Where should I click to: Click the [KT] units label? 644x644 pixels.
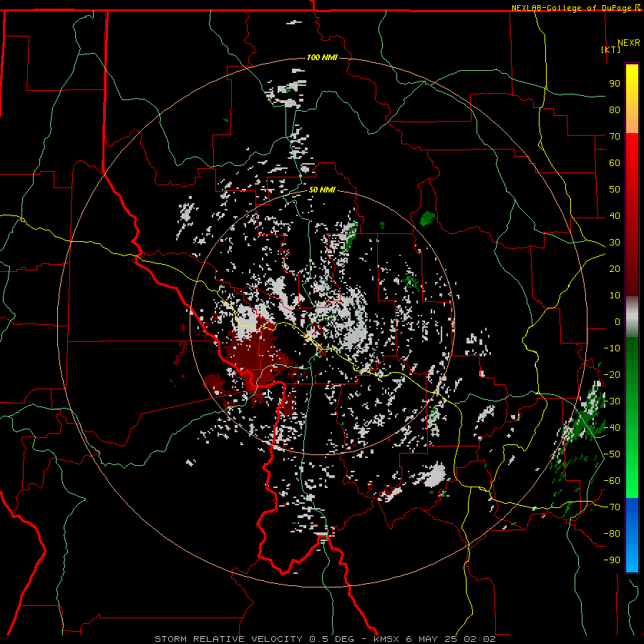coord(611,49)
